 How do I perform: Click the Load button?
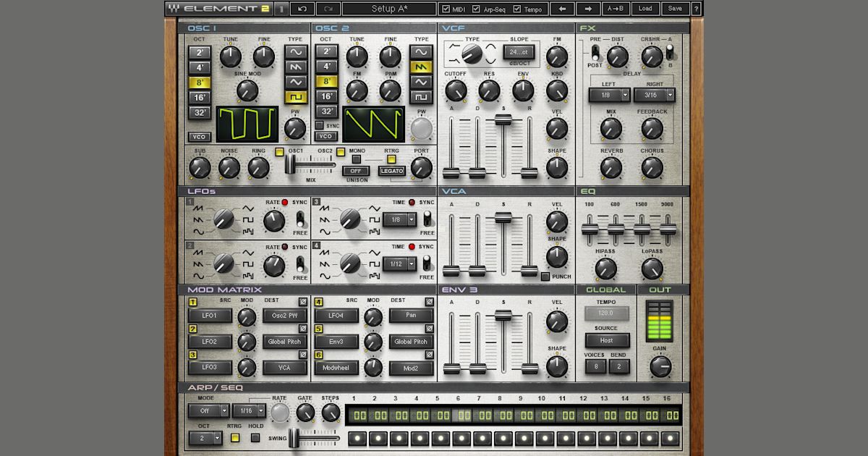tap(645, 9)
